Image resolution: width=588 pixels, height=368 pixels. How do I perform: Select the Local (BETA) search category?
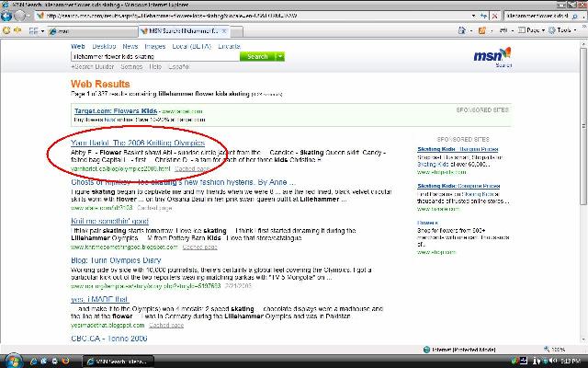tap(192, 46)
